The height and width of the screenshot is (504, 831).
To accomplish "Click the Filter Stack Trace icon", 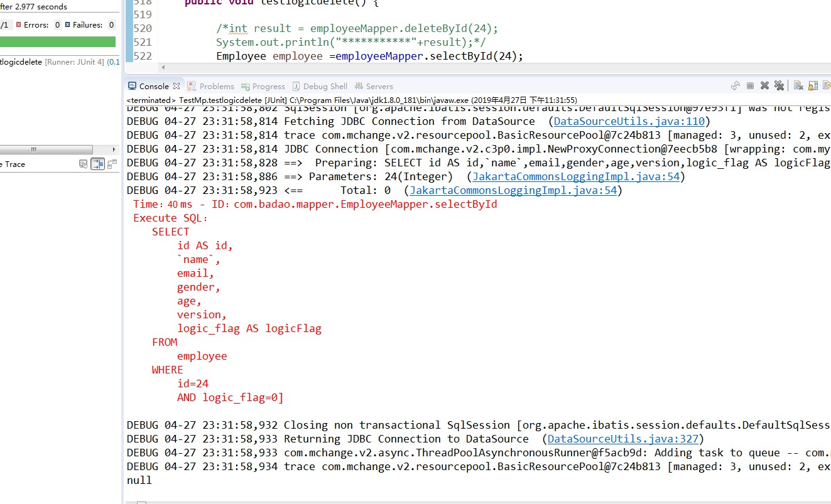I will tap(97, 164).
